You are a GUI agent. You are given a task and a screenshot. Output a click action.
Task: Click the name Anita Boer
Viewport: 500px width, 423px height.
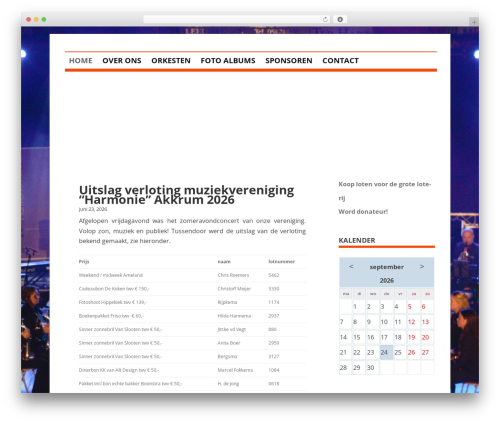click(x=229, y=343)
